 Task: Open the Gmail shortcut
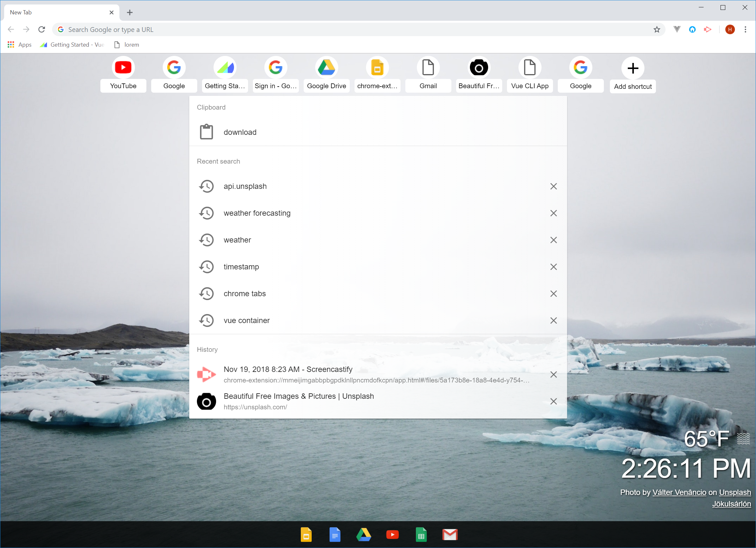(428, 73)
